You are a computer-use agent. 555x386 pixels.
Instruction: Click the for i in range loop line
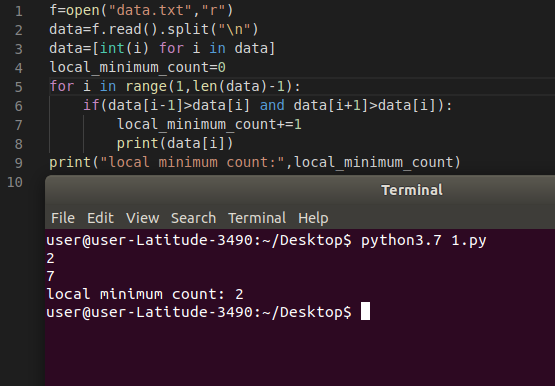[175, 86]
